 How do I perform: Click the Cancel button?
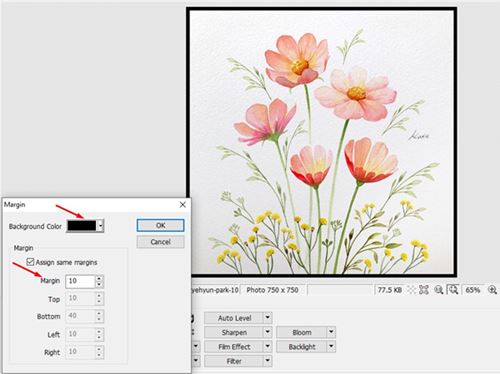pos(160,242)
